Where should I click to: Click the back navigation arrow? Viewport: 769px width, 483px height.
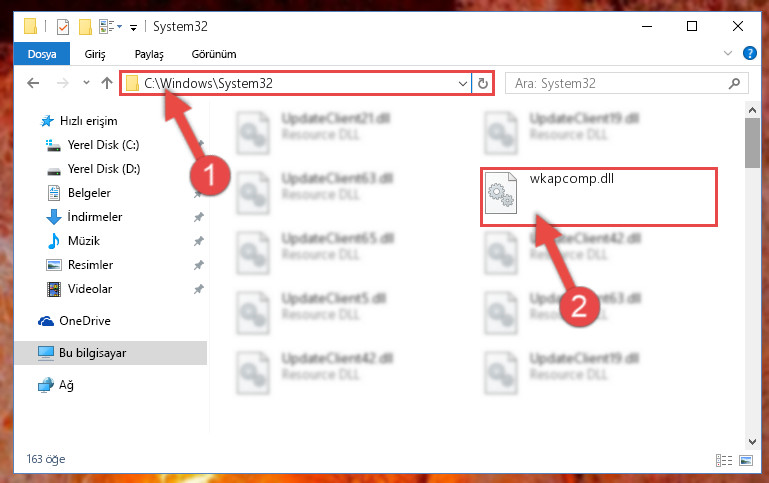[33, 83]
